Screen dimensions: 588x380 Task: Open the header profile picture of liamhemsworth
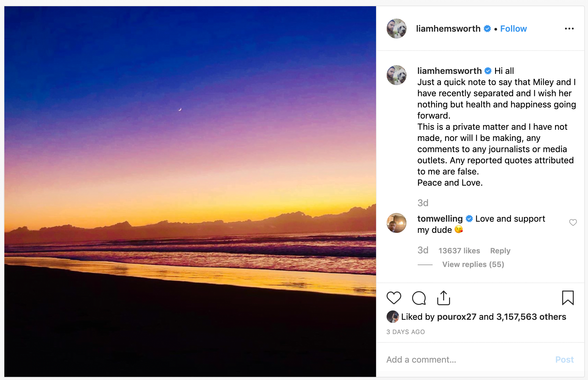[x=396, y=29]
